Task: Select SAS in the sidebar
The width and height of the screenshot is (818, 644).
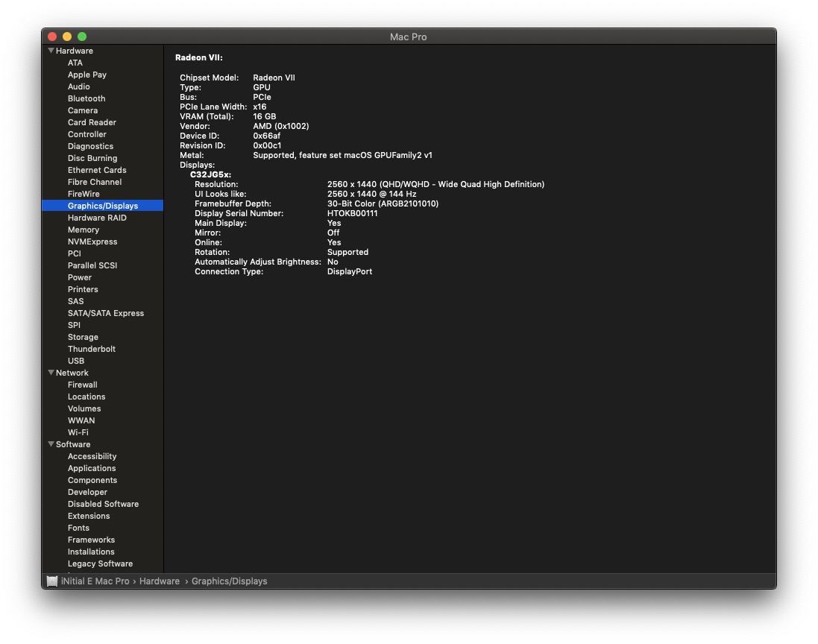Action: tap(75, 301)
